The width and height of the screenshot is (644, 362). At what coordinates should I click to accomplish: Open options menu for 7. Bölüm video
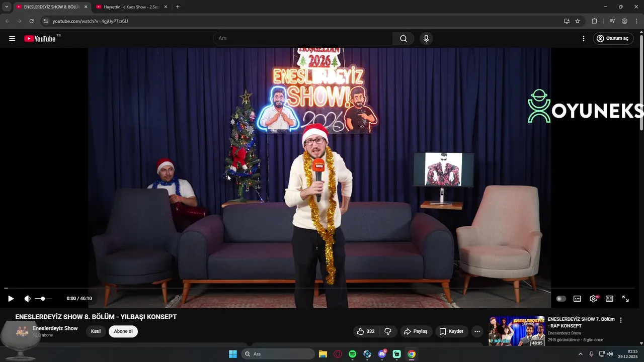click(621, 320)
